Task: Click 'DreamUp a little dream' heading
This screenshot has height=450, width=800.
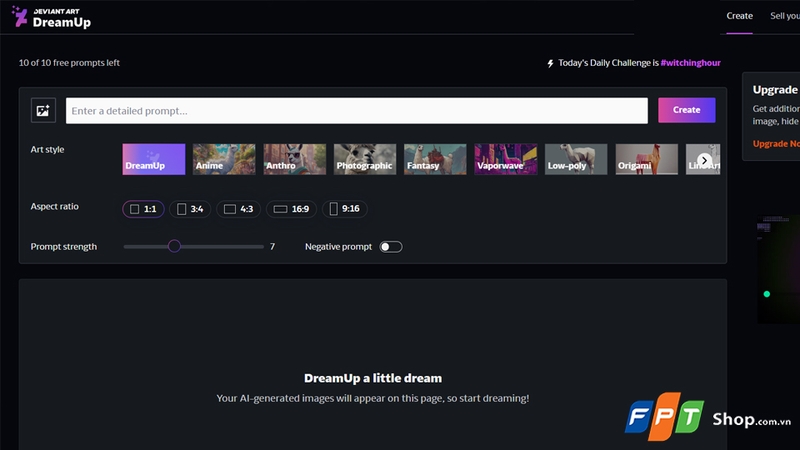Action: point(373,378)
